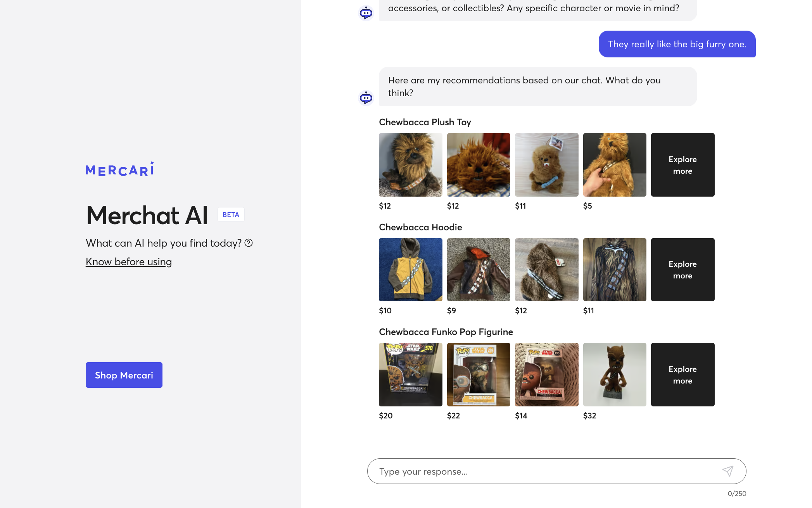Open the $9 brown hoodie thumbnail

(479, 270)
